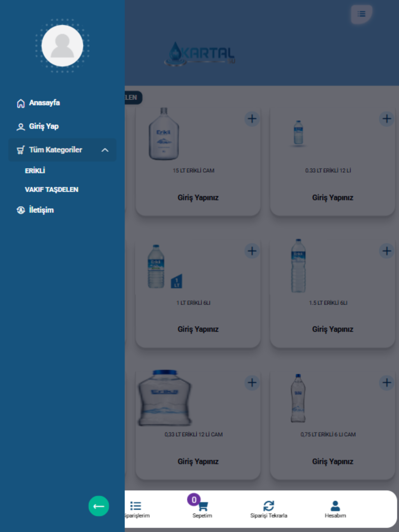
Task: Click the category pill tab ending in LEN
Action: click(133, 97)
